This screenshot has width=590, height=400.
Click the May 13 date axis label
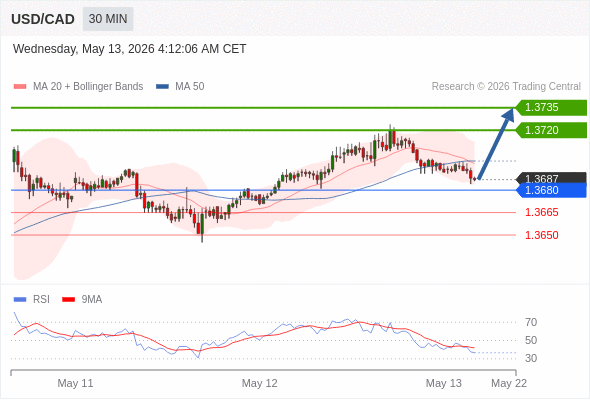coord(444,383)
